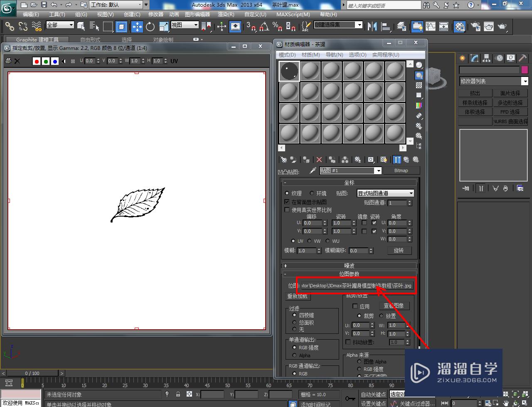Image resolution: width=532 pixels, height=407 pixels.
Task: Toggle the green channel swatch
Action: 46,61
